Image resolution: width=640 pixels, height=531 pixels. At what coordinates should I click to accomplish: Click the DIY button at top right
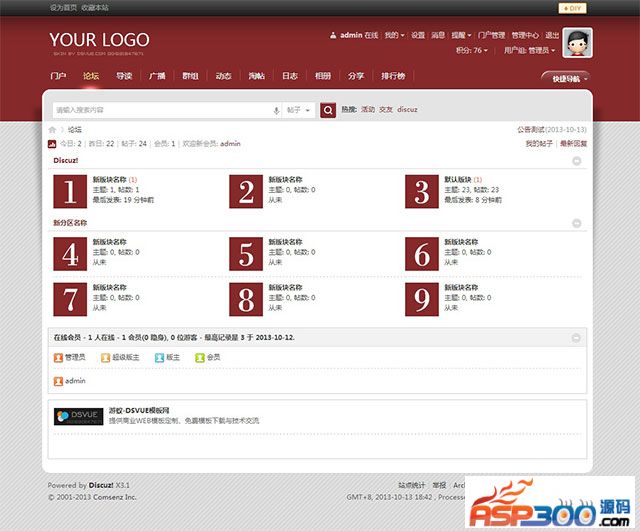[x=572, y=8]
